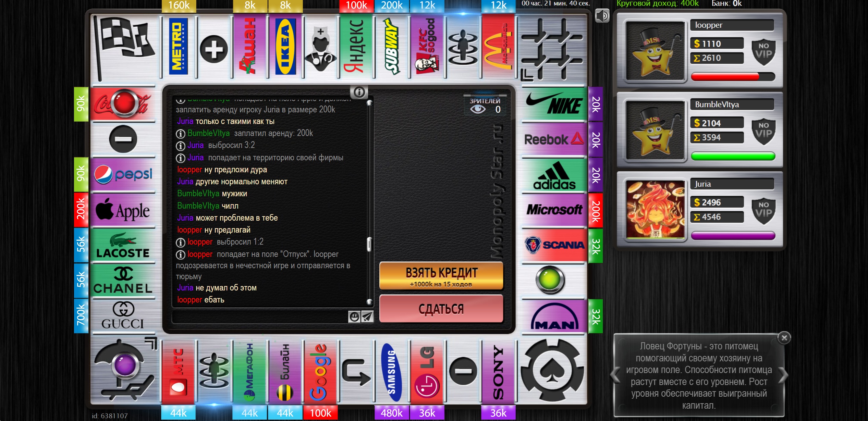Click the Apple property tile
This screenshot has height=421, width=868.
[123, 210]
